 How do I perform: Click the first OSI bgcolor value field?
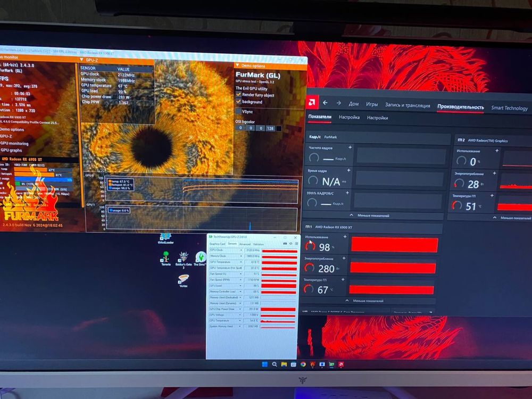coord(240,128)
